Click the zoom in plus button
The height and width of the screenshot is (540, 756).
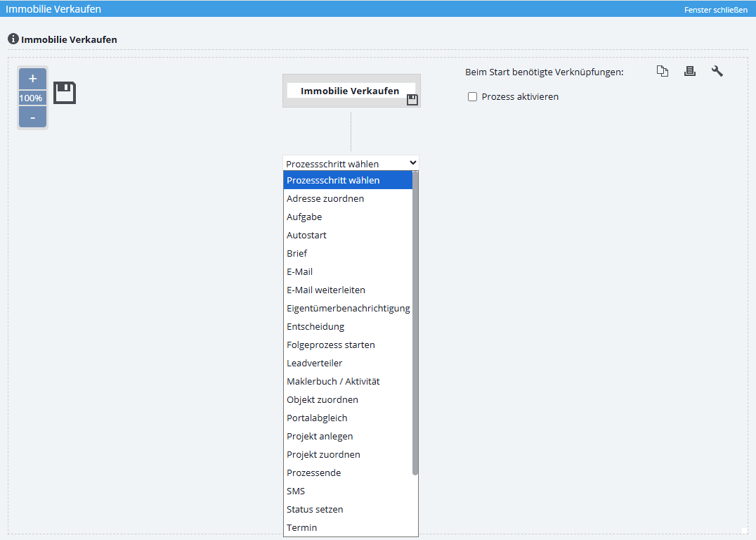click(32, 79)
